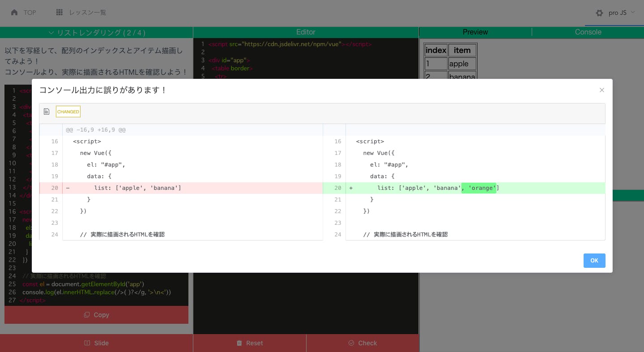The height and width of the screenshot is (352, 644).
Task: Click the grid icon for レッスン一覧
Action: pos(60,13)
